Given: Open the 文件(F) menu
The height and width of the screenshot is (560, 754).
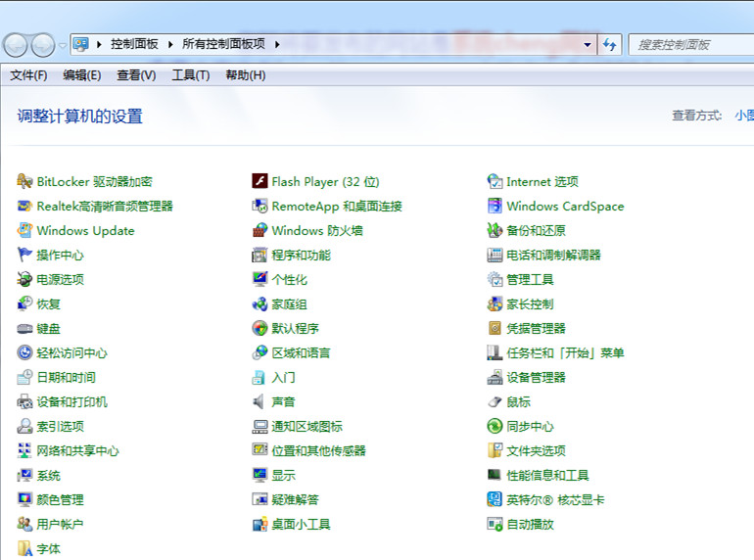Looking at the screenshot, I should 28,75.
